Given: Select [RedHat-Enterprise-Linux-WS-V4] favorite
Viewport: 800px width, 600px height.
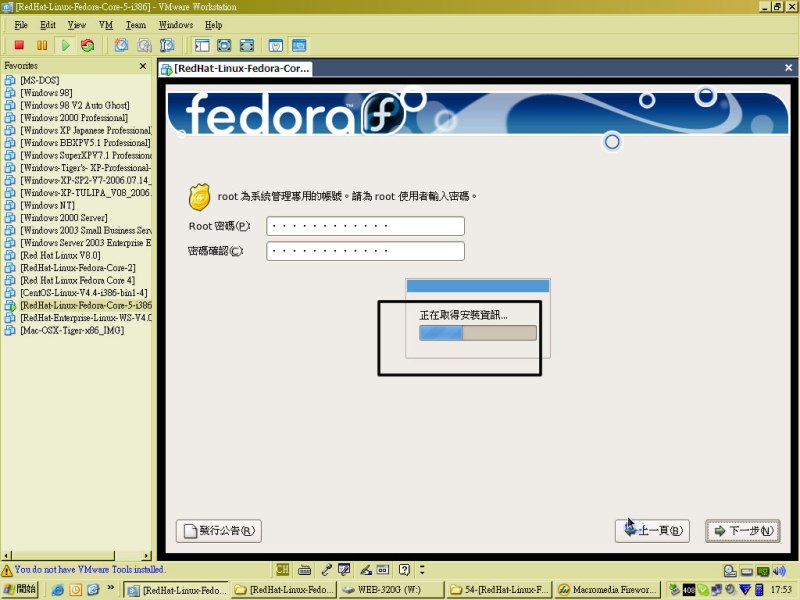Looking at the screenshot, I should click(x=79, y=318).
